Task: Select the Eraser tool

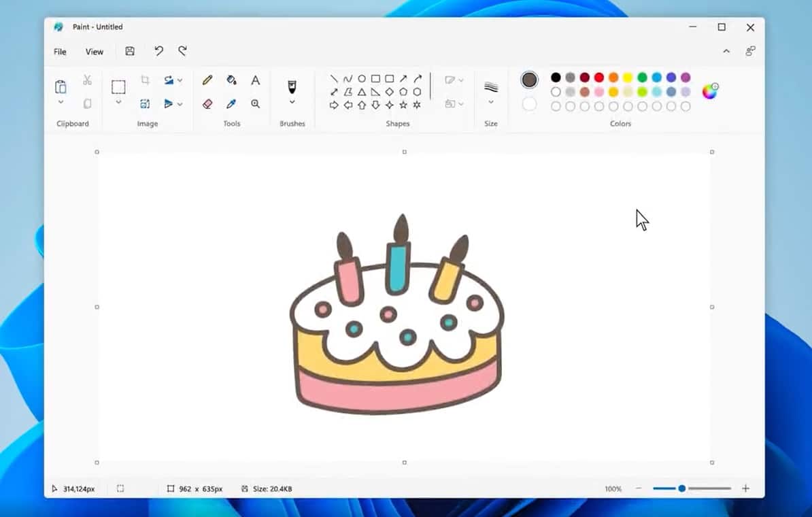Action: pos(207,103)
